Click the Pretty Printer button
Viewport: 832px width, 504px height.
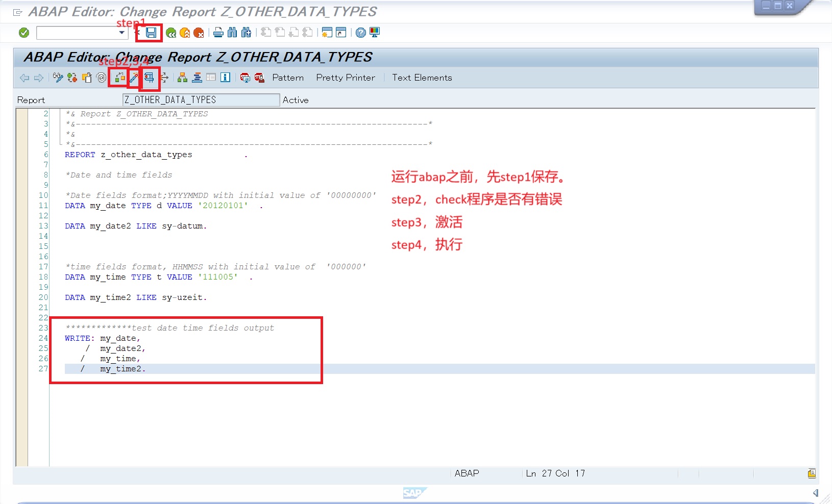(x=346, y=78)
